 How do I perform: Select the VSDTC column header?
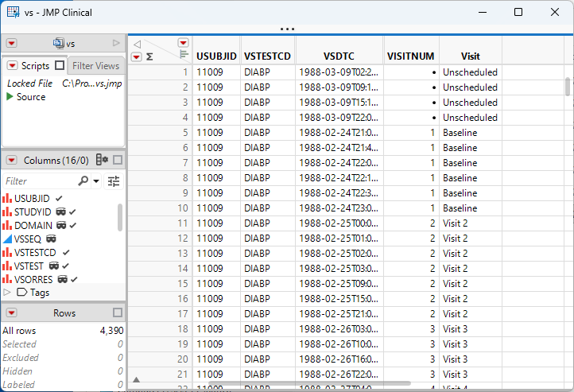tap(339, 56)
